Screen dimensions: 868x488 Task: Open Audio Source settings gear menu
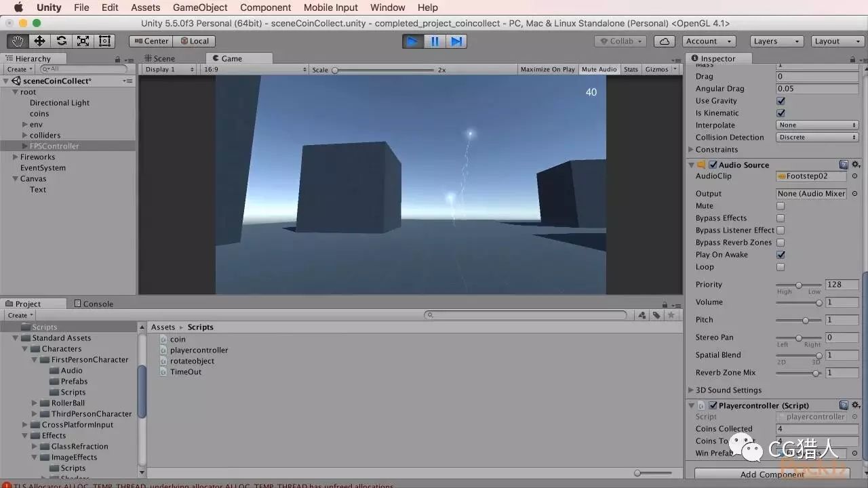(x=856, y=165)
